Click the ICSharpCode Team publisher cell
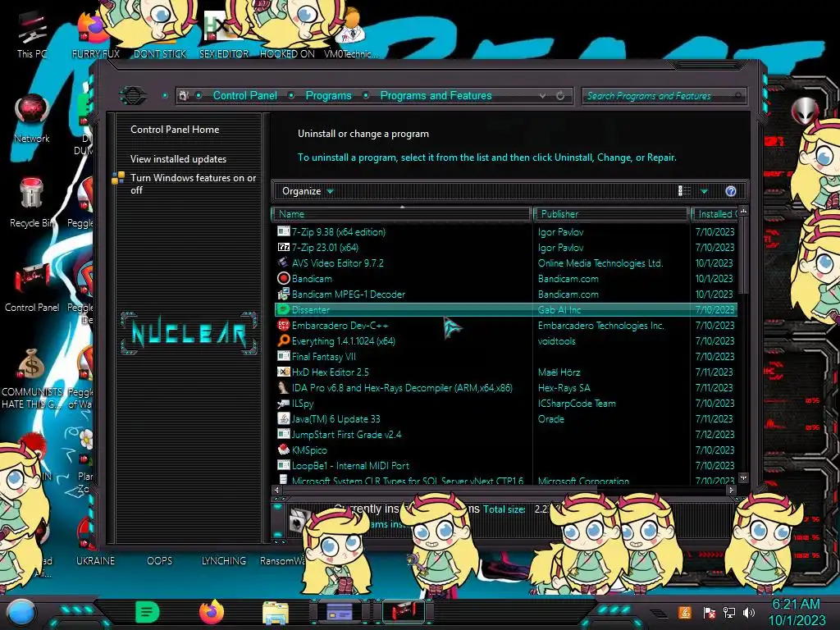The image size is (840, 630). (x=577, y=404)
